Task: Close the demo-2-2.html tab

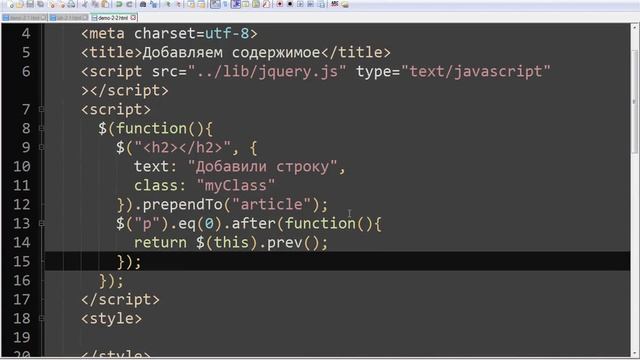Action: (x=133, y=18)
